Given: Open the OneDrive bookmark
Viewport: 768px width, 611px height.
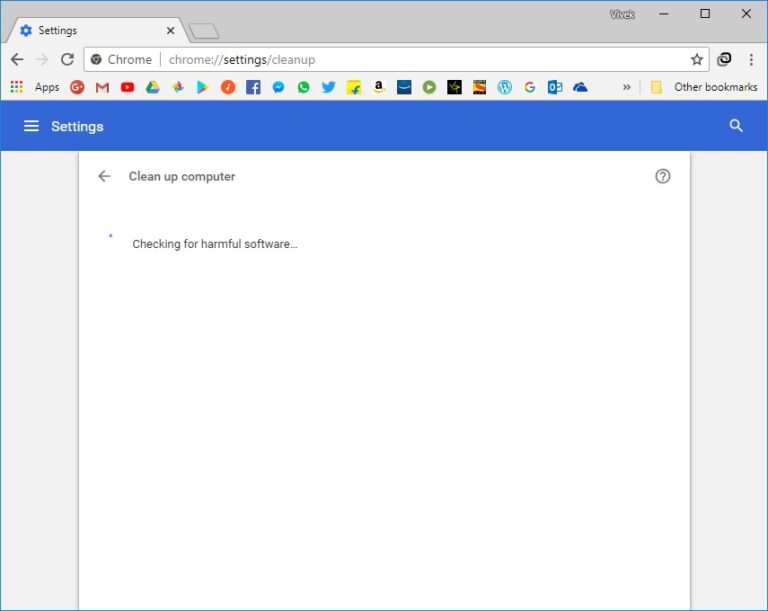Looking at the screenshot, I should coord(580,87).
